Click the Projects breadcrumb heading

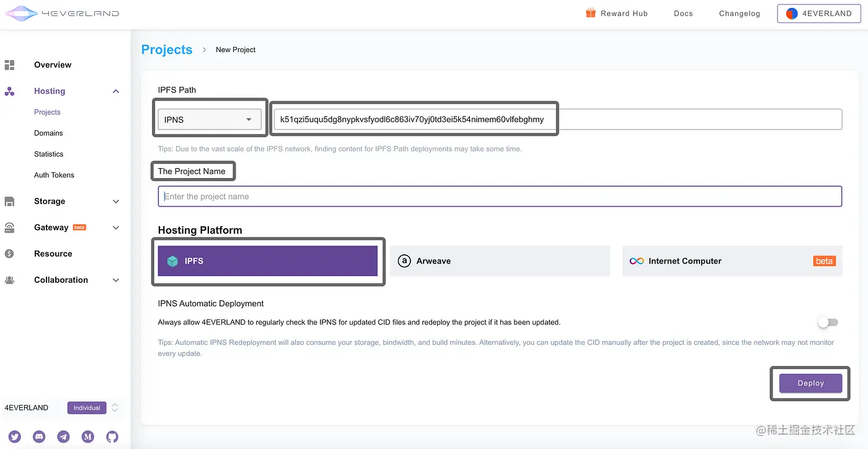point(167,50)
